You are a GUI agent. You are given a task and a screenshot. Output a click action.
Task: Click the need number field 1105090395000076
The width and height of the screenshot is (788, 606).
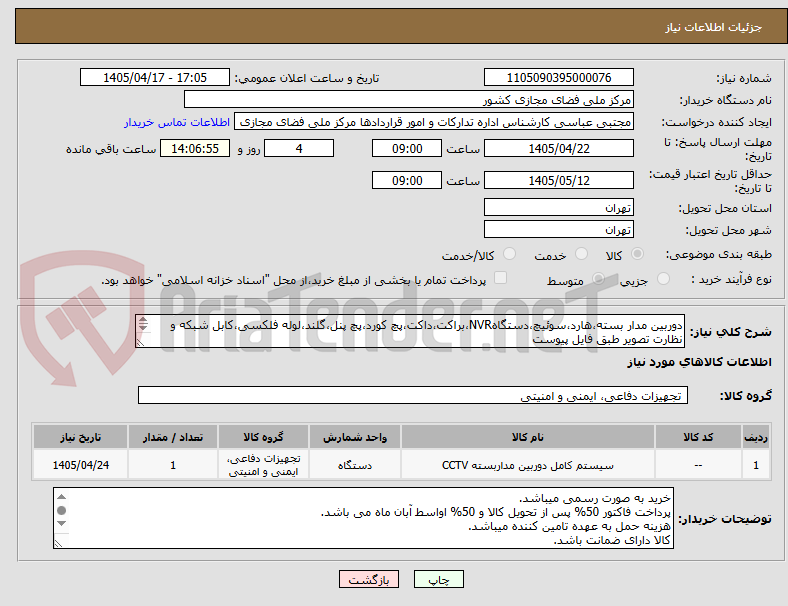click(558, 78)
